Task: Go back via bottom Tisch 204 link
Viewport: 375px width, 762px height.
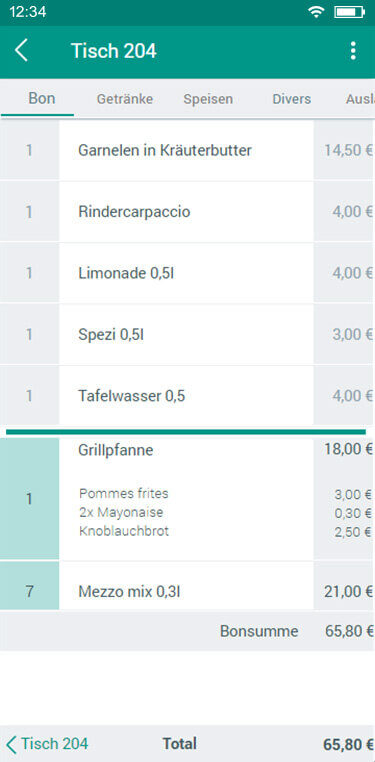Action: coord(48,744)
